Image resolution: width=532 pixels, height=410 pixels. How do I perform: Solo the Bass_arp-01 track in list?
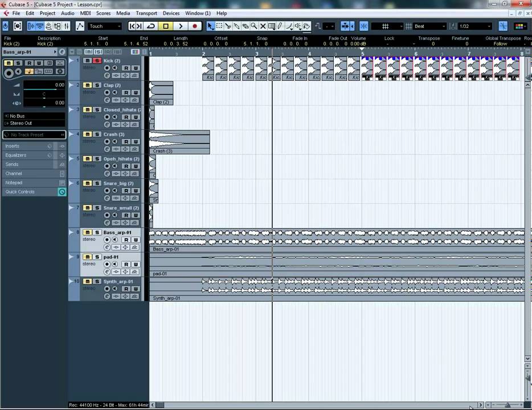tap(97, 232)
